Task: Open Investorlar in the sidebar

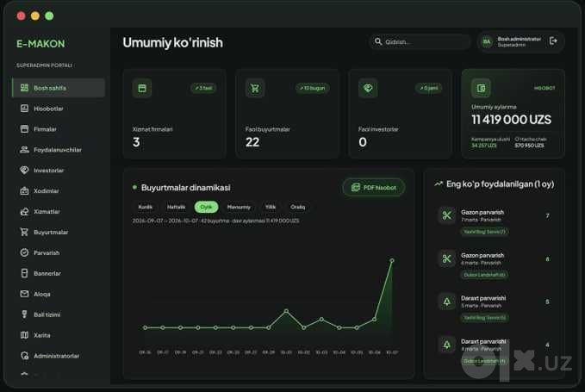Action: [x=59, y=171]
